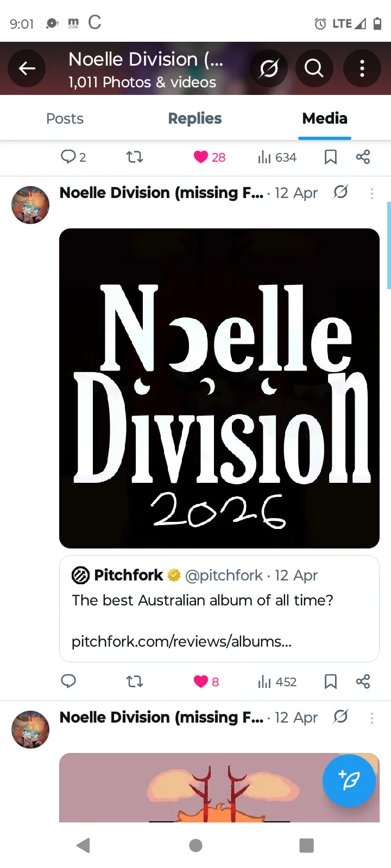
Task: Reply to the Noelle Division 2026 post
Action: (68, 681)
